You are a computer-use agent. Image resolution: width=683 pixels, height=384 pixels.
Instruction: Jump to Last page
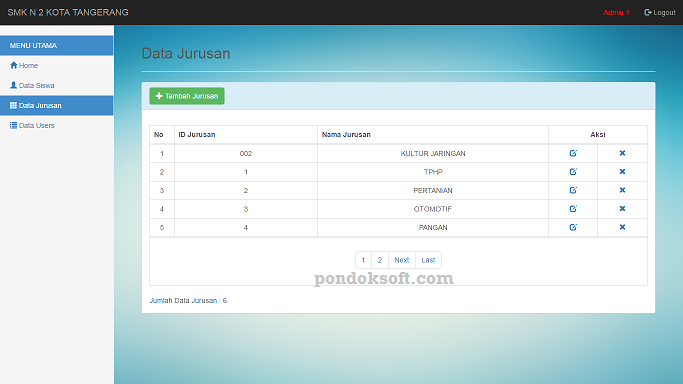(428, 260)
